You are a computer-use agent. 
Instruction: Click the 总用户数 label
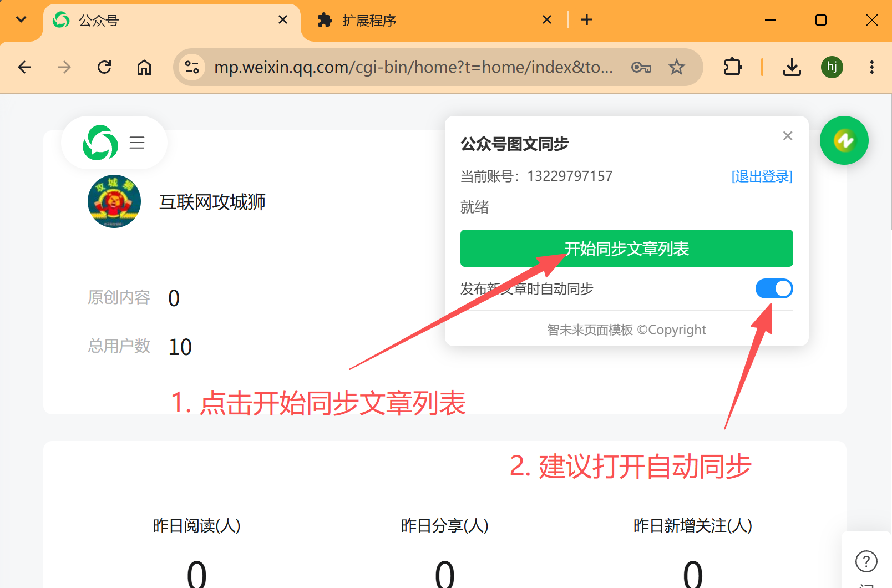(x=119, y=346)
